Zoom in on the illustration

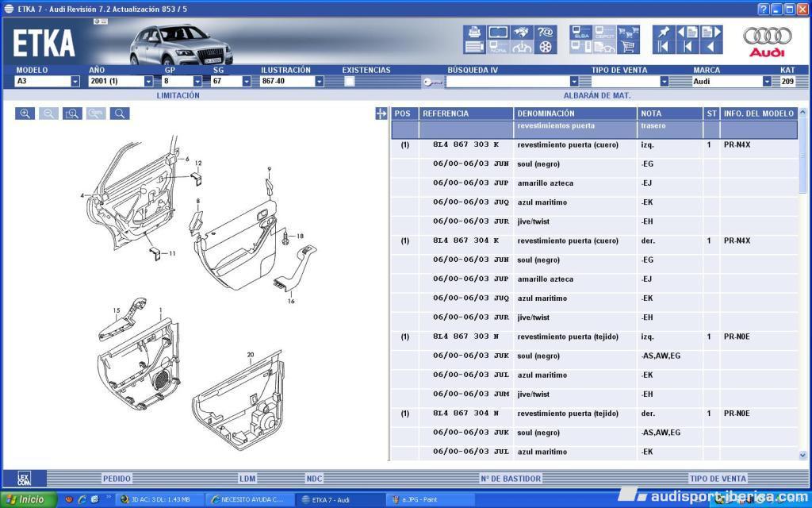pyautogui.click(x=25, y=114)
